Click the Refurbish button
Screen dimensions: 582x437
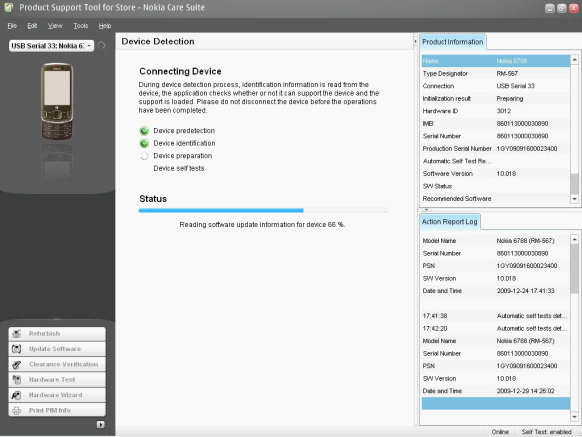pos(57,333)
